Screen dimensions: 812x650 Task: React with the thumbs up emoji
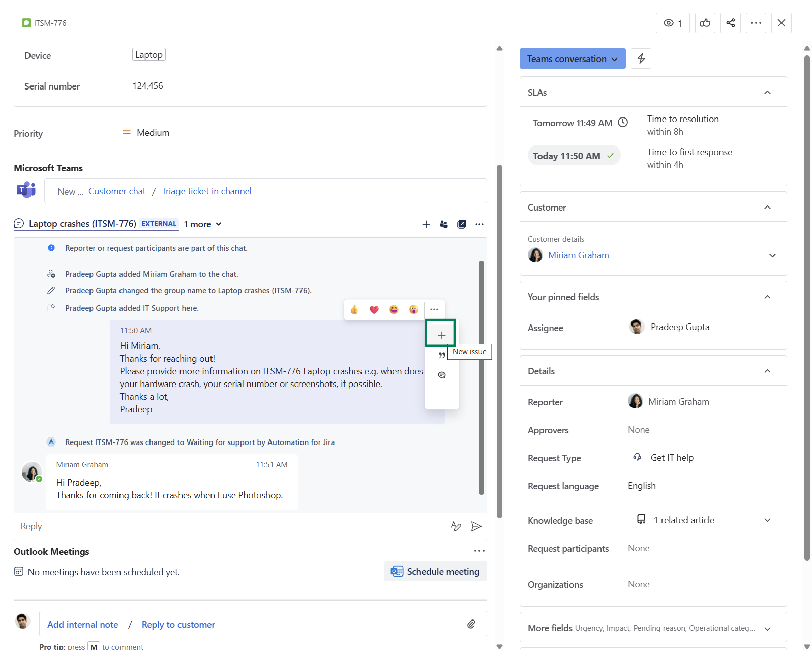(354, 310)
